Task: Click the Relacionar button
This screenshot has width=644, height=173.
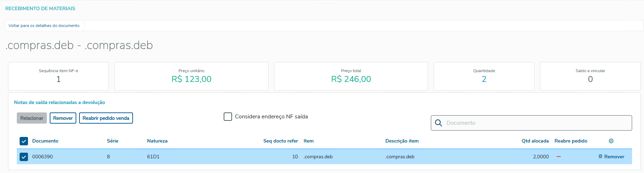Action: point(32,118)
